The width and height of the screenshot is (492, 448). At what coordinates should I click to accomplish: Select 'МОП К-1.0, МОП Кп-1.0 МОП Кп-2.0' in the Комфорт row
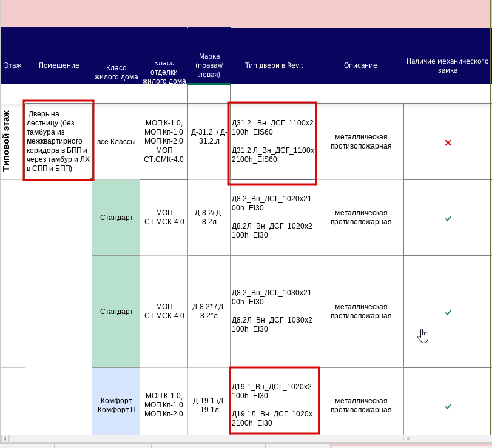pos(164,401)
